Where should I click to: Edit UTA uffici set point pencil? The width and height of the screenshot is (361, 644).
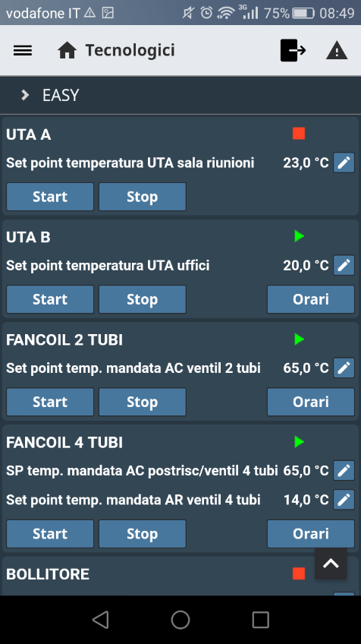click(x=344, y=265)
